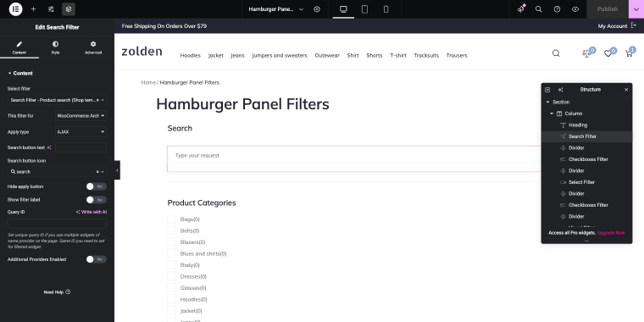Click the Publish button
The height and width of the screenshot is (322, 644).
[608, 9]
